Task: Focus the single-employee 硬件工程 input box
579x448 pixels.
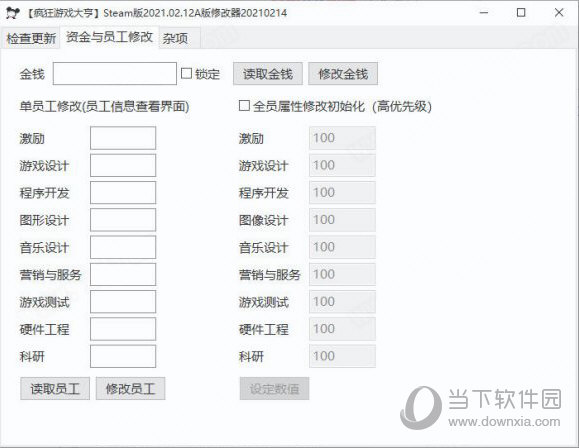Action: click(x=123, y=329)
